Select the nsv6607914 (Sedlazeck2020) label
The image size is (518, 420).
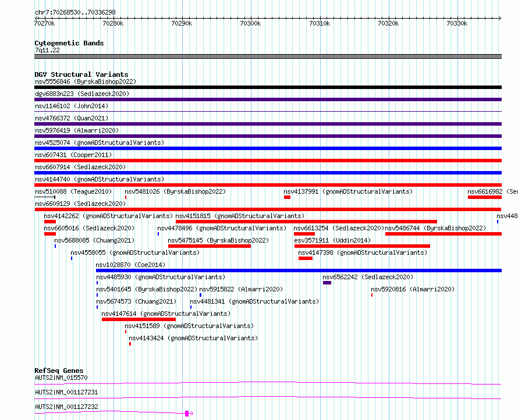click(x=80, y=167)
